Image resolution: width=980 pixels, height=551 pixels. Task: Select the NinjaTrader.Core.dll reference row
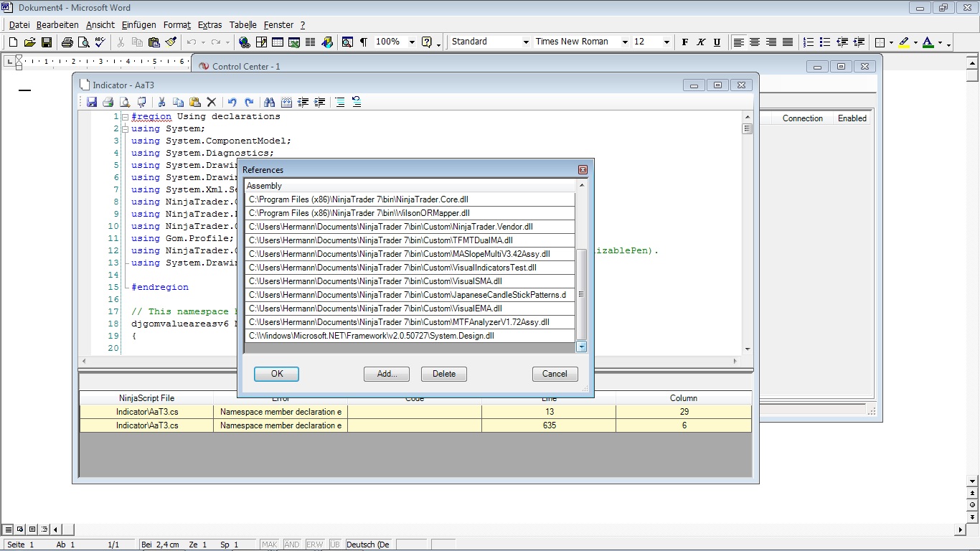410,199
